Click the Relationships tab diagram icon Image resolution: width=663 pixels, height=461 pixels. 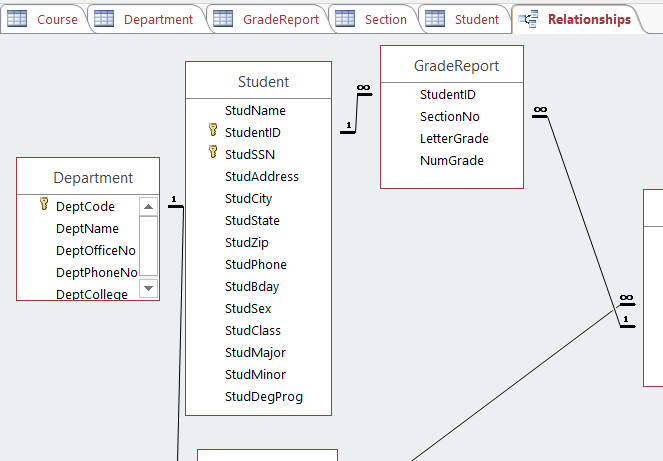click(530, 19)
